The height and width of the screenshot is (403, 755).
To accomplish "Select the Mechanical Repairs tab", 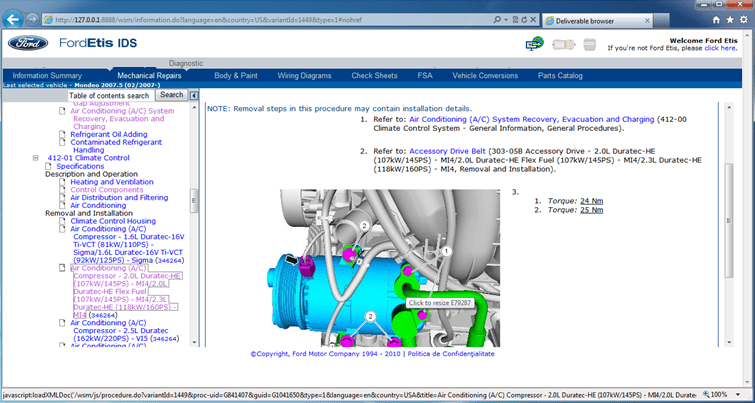I will click(x=149, y=76).
